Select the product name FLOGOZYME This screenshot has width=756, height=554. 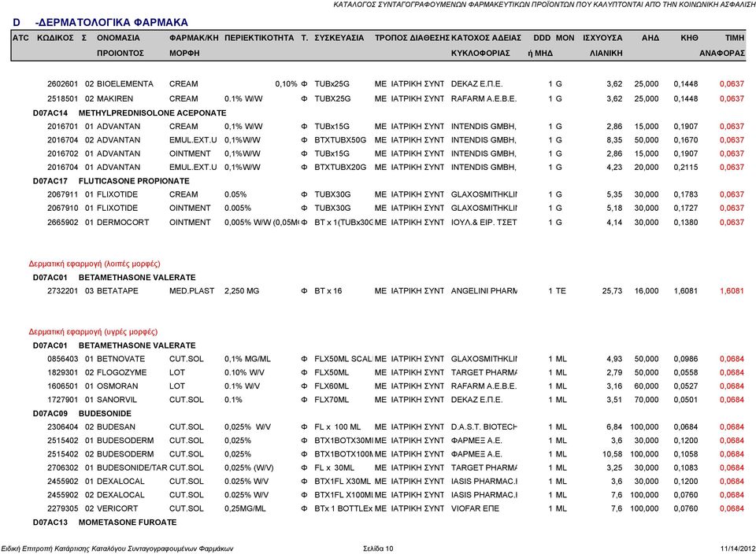(x=121, y=372)
